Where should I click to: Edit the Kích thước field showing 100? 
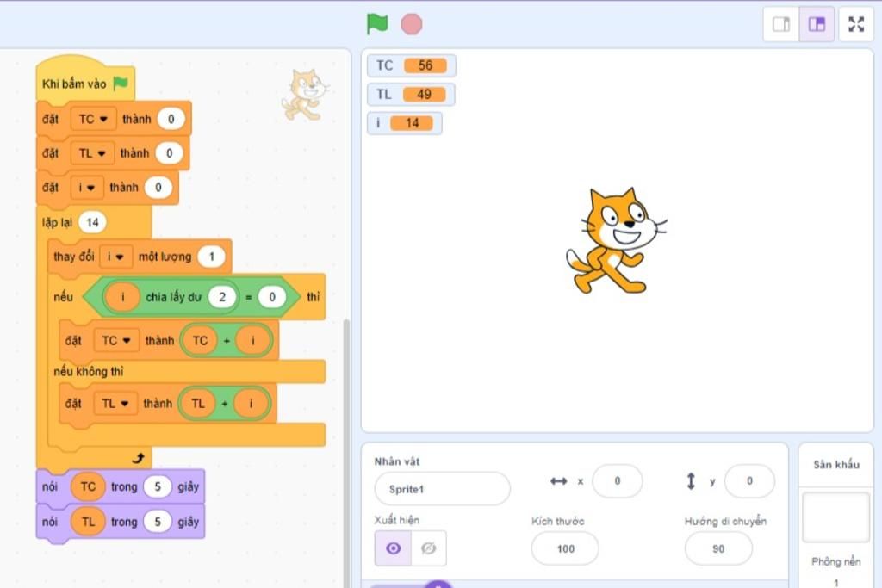click(x=565, y=548)
